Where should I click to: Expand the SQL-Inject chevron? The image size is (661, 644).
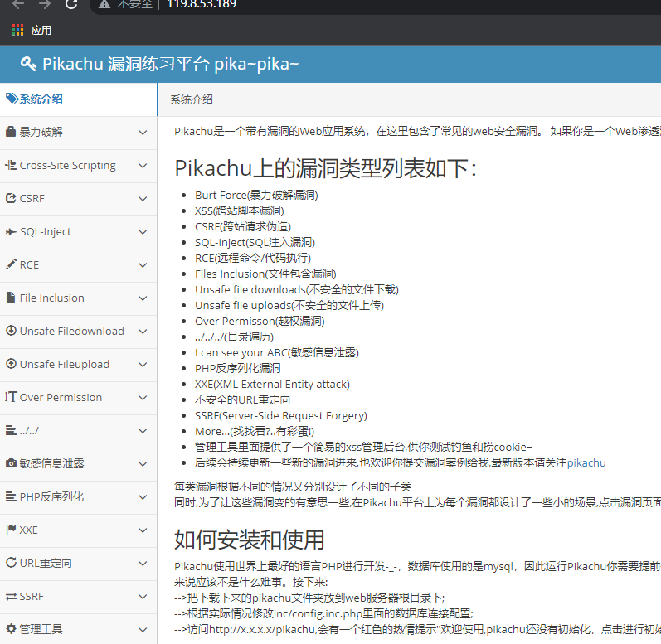143,232
